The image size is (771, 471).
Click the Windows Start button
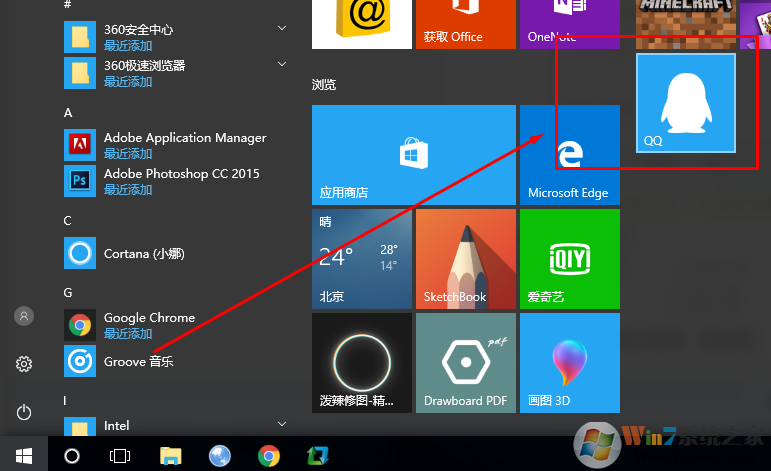(x=24, y=456)
